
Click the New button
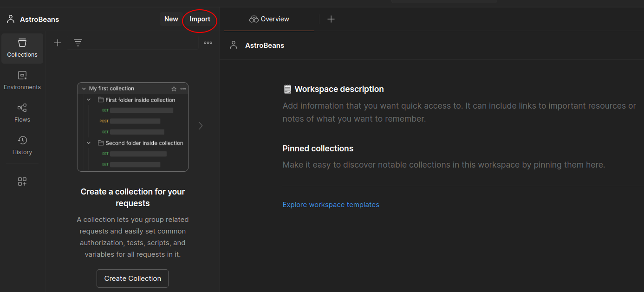(171, 19)
